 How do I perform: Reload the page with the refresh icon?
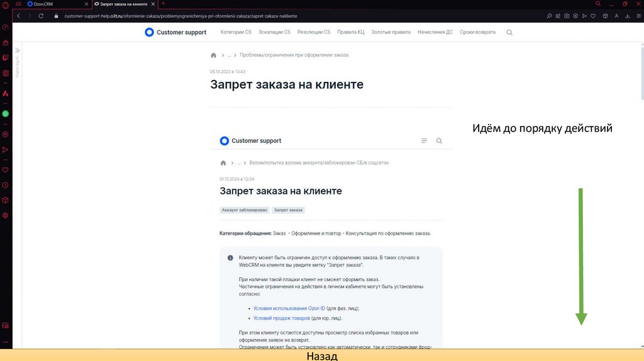(41, 16)
